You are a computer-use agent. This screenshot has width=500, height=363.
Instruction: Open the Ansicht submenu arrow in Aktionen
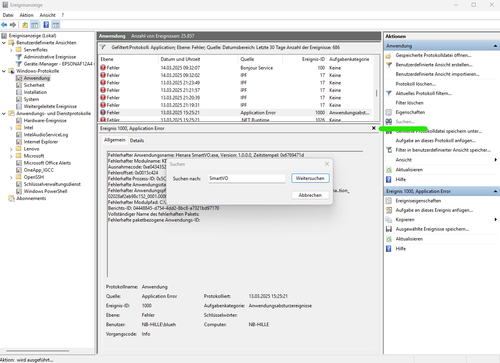(x=496, y=160)
